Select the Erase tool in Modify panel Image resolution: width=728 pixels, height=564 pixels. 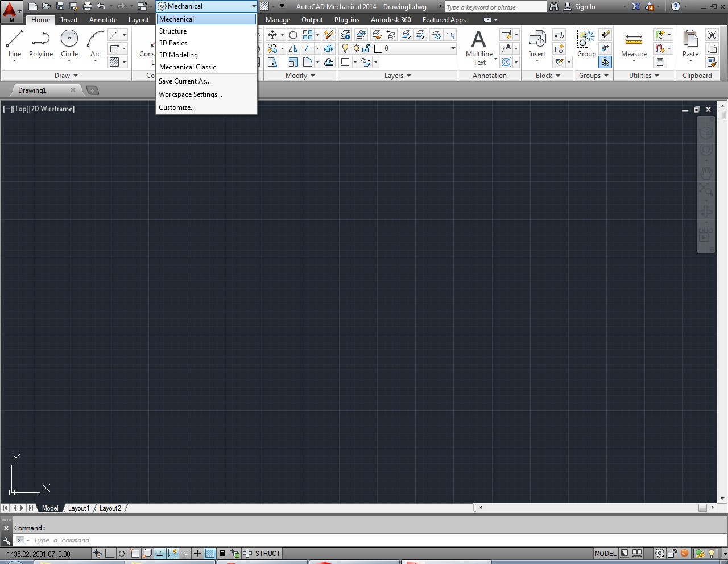[x=329, y=35]
